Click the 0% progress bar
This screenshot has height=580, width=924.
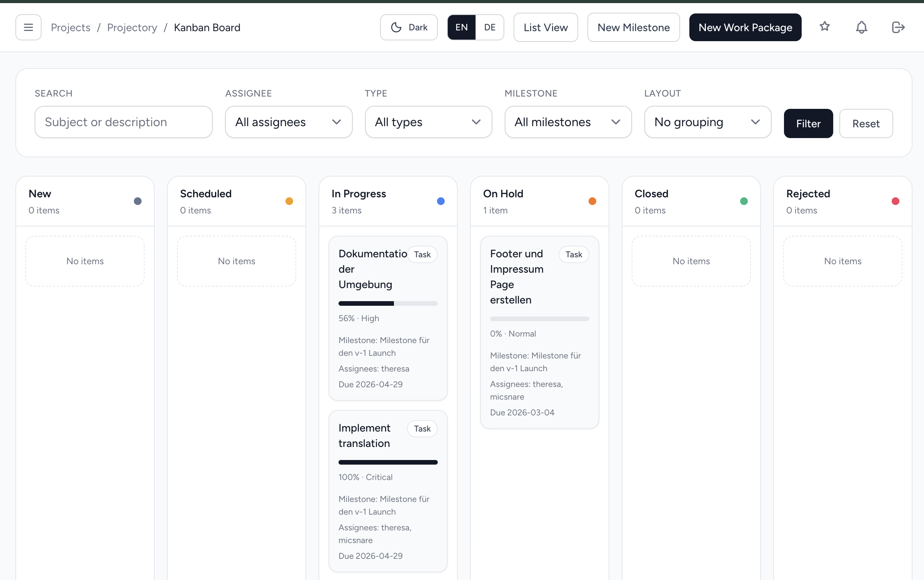539,319
